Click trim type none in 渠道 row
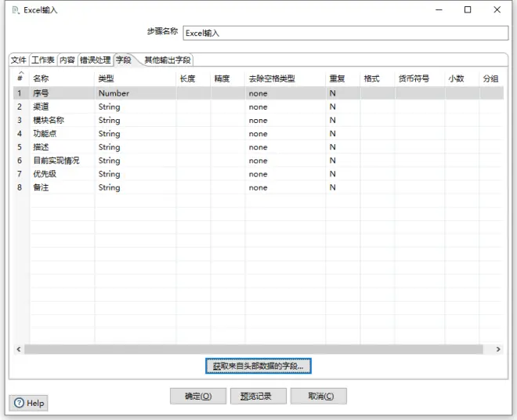 click(x=285, y=107)
